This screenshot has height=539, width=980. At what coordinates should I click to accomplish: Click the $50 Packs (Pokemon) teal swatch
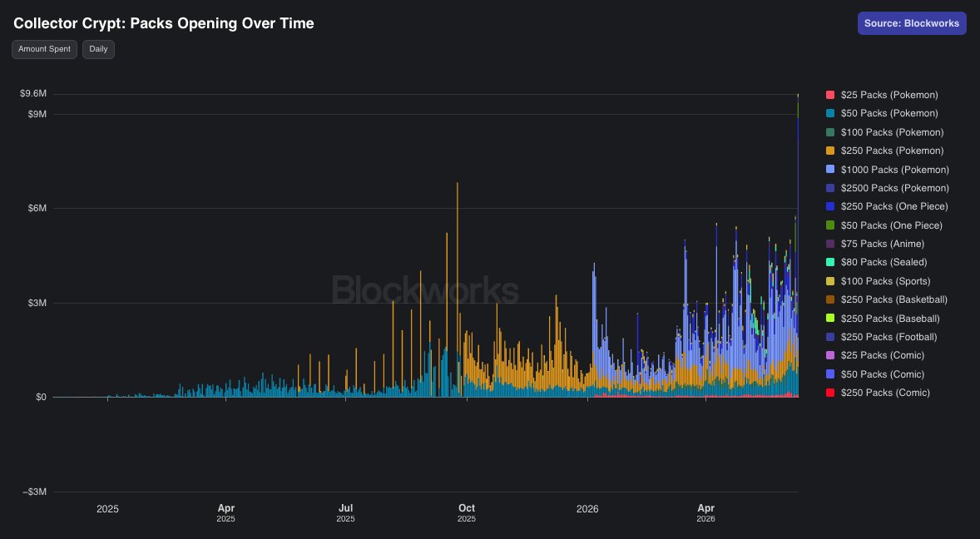tap(830, 113)
